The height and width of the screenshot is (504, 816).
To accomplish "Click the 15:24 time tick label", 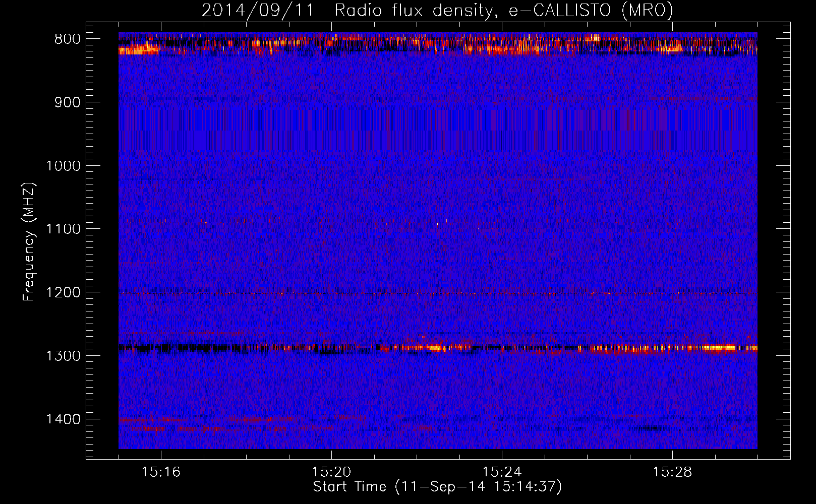I will 502,472.
